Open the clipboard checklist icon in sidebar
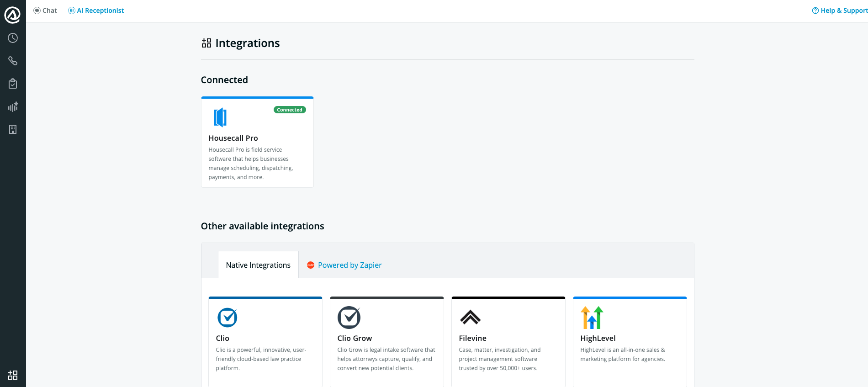 (x=13, y=84)
